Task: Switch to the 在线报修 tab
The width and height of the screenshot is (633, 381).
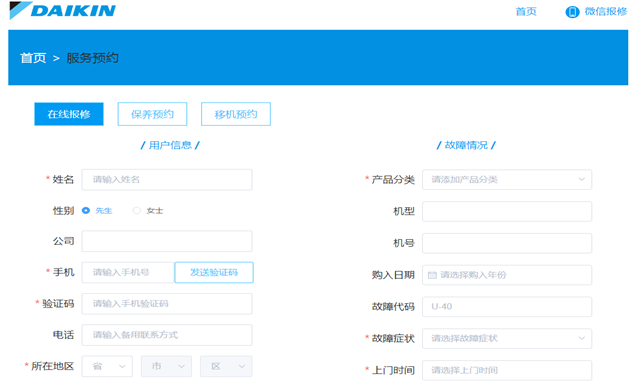Action: [69, 114]
